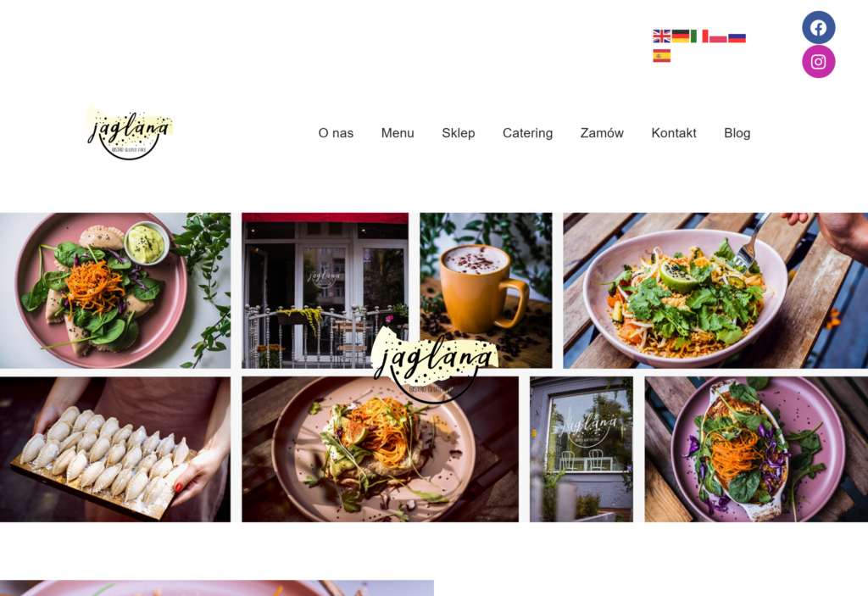Click the Zamów navigation link

(x=602, y=133)
